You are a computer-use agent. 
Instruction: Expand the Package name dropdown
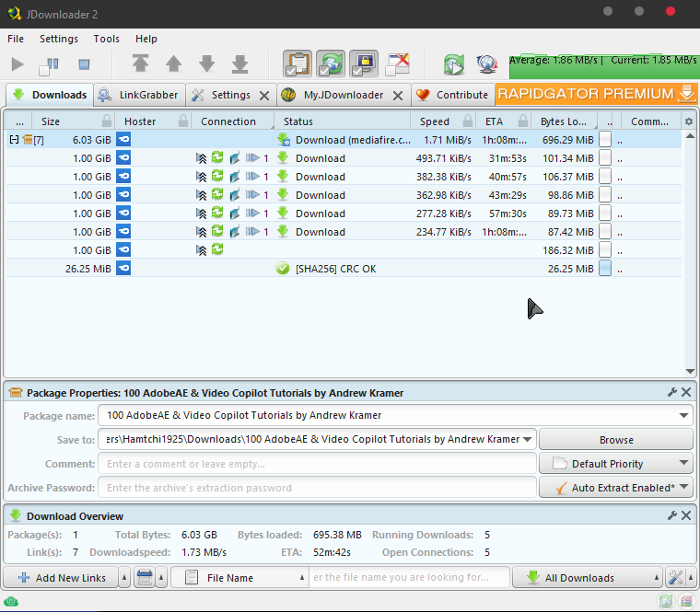(x=683, y=415)
